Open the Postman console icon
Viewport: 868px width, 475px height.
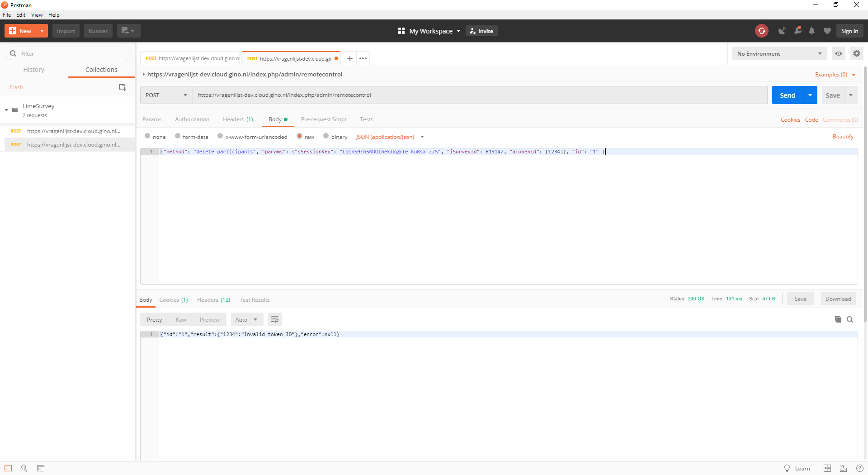pyautogui.click(x=41, y=468)
